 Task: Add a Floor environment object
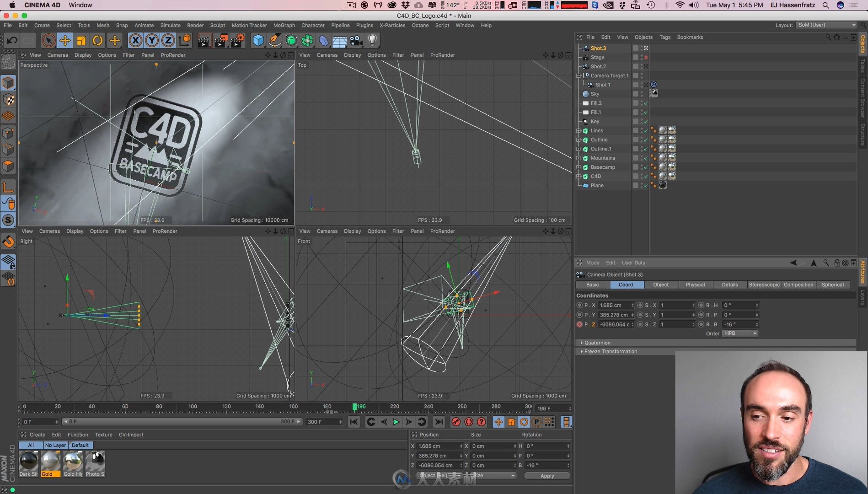[339, 40]
